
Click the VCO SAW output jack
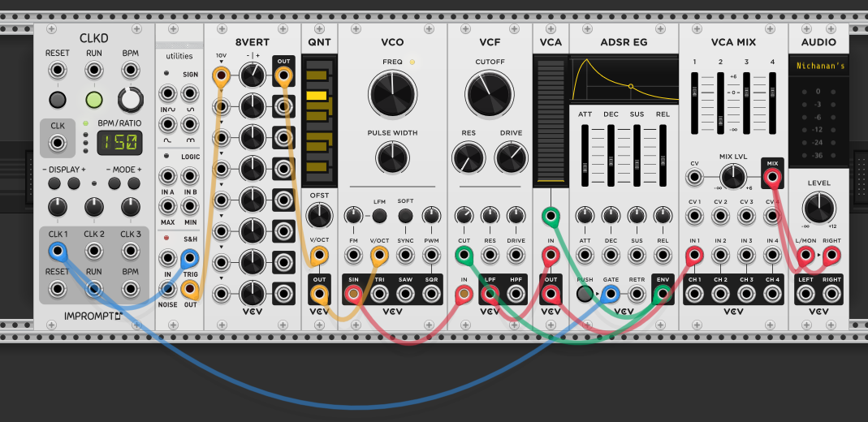[x=405, y=294]
